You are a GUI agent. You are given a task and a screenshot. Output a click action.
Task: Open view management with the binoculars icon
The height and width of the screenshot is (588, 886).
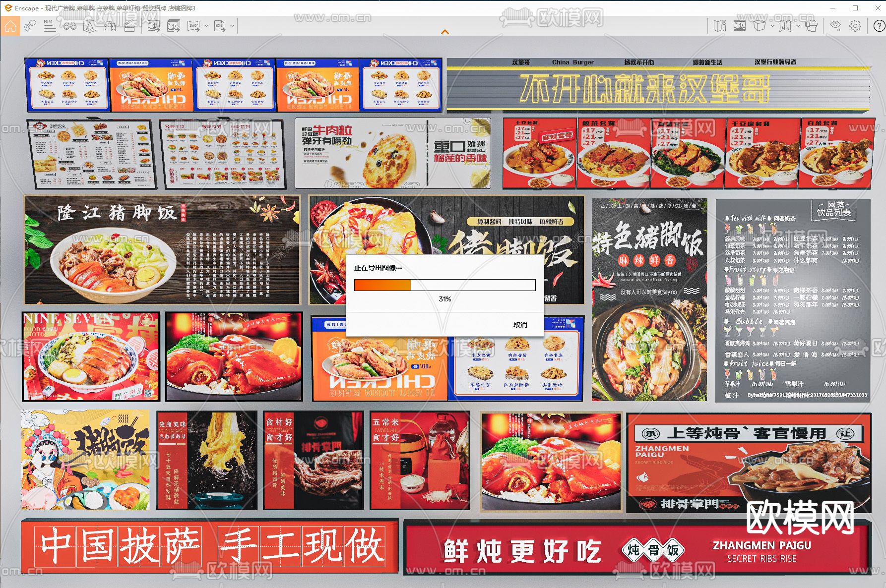coord(69,26)
